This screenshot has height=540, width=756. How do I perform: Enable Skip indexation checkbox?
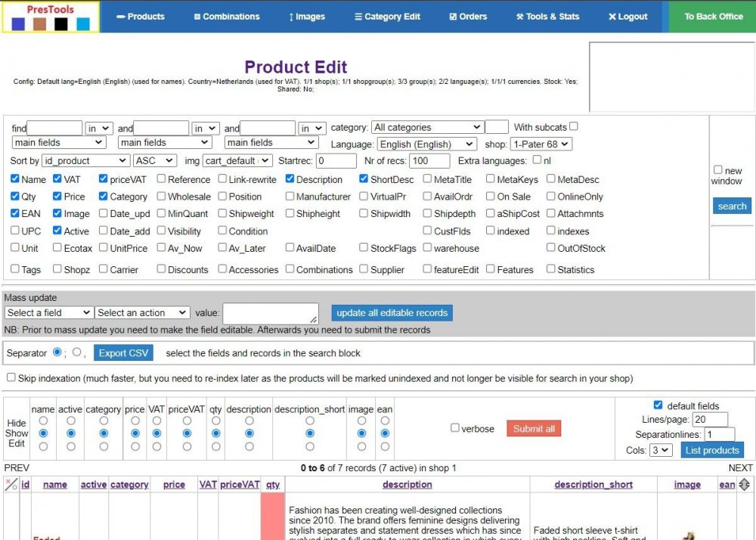pos(11,377)
